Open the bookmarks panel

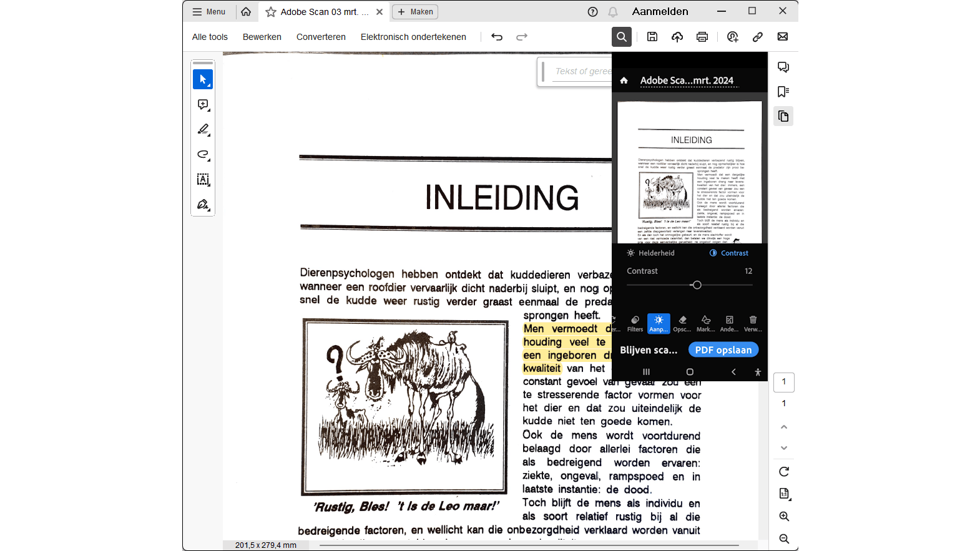783,92
